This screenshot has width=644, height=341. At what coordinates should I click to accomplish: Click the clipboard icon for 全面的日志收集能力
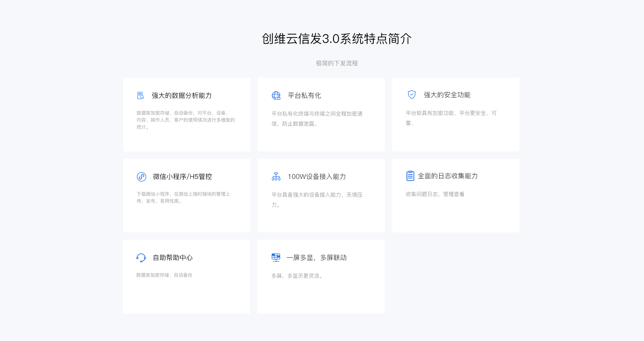point(410,176)
